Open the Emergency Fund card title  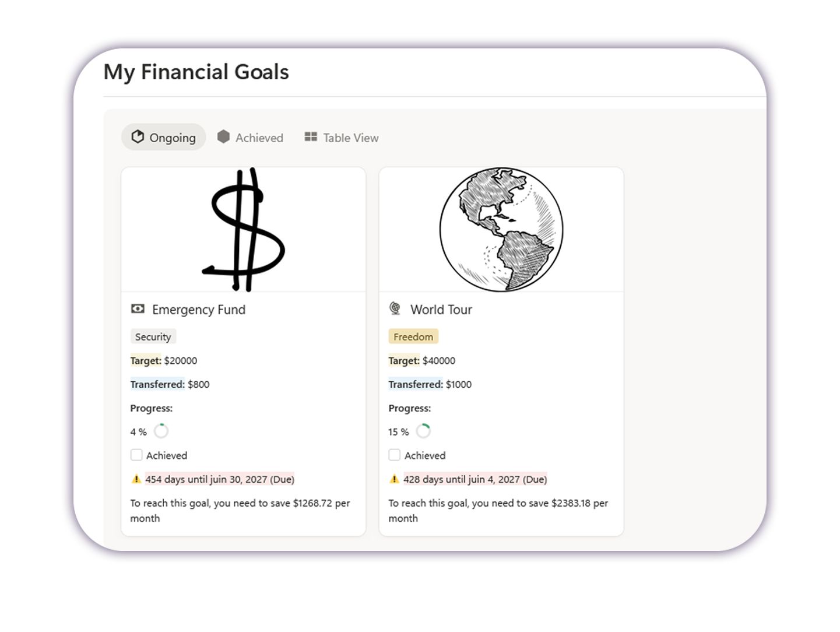coord(198,310)
